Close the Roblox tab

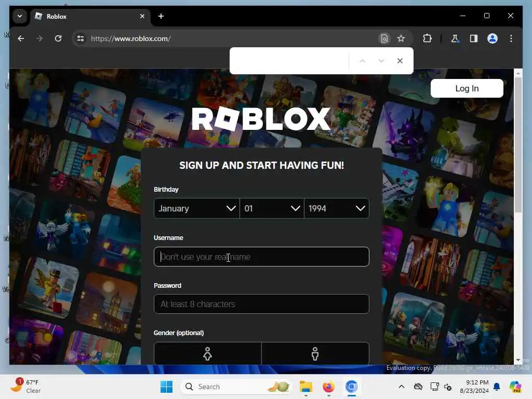point(142,16)
